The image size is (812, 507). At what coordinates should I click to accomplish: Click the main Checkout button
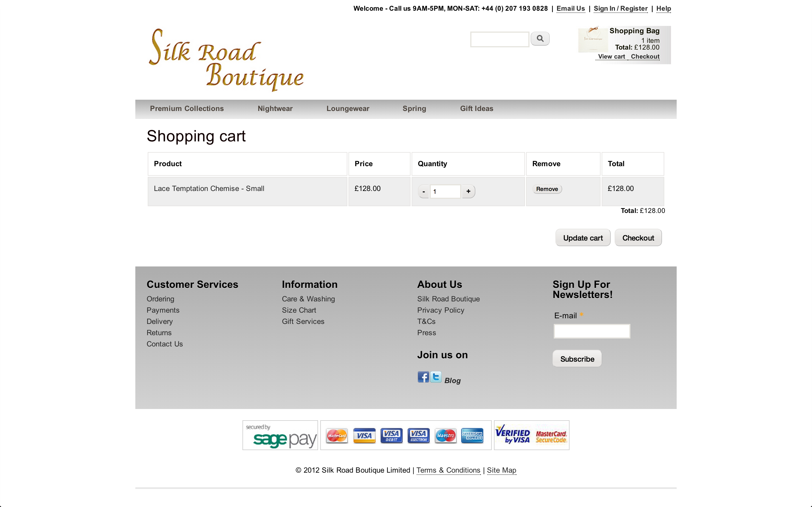point(637,238)
